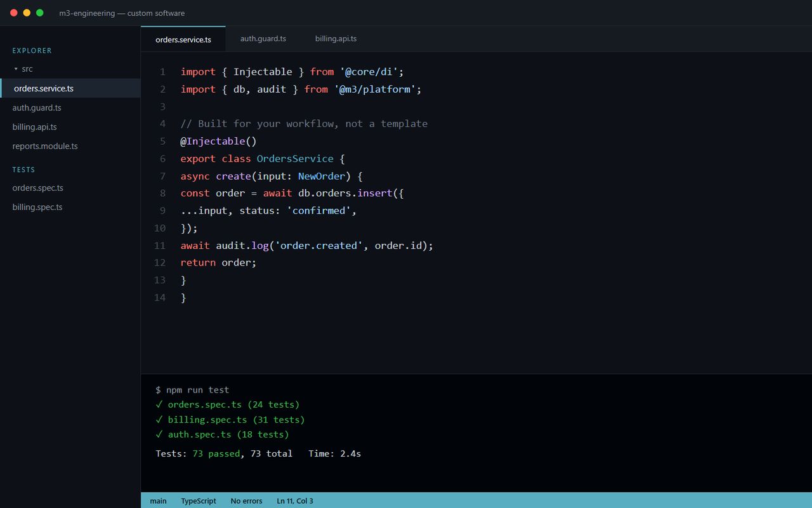Viewport: 812px width, 508px height.
Task: Click the '@core/di' import string
Action: click(369, 72)
